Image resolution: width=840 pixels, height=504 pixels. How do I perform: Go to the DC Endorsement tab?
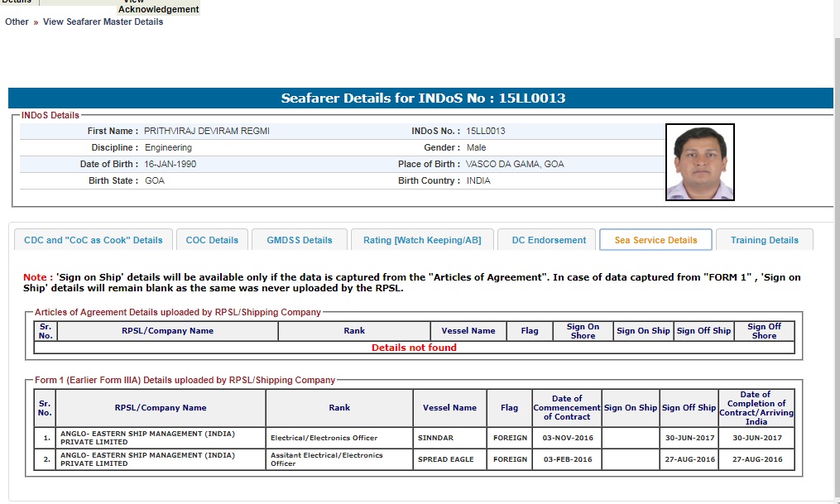coord(549,240)
